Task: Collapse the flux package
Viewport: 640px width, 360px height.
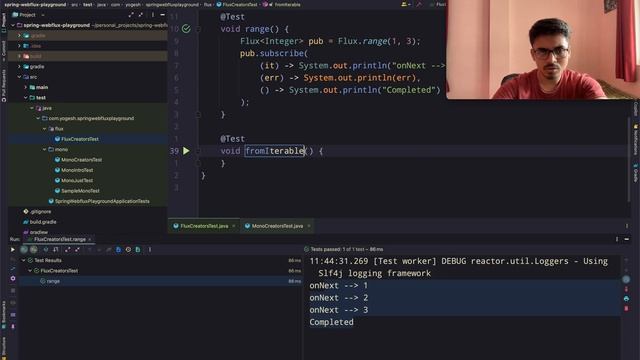Action: click(x=44, y=129)
